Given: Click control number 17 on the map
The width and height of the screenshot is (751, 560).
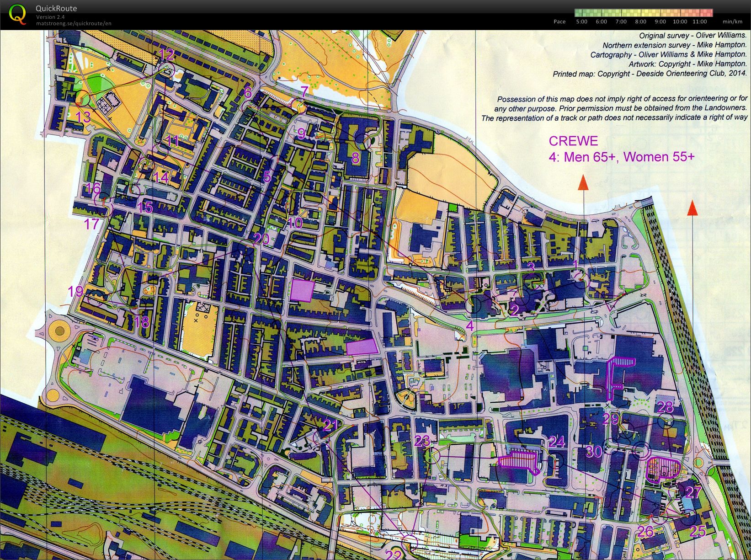Looking at the screenshot, I should coord(91,224).
